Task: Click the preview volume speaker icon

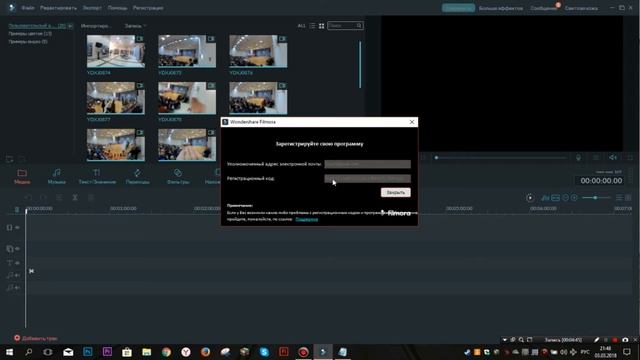Action: [x=613, y=158]
